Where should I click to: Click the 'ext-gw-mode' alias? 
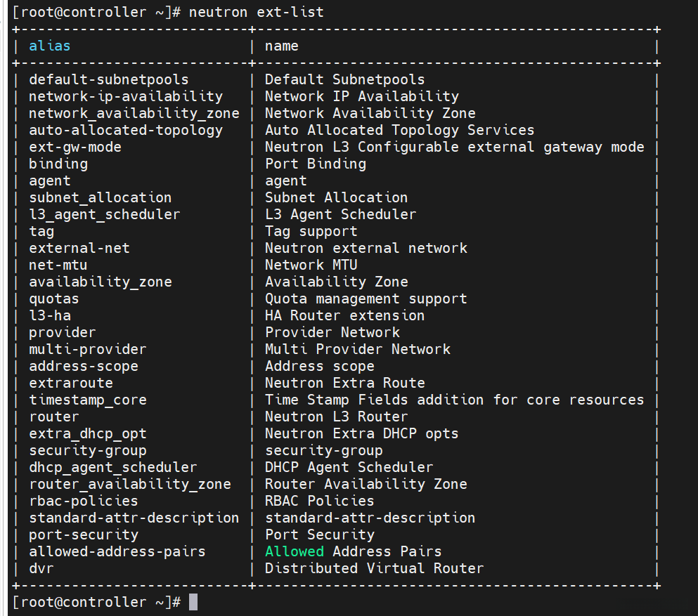tap(75, 147)
